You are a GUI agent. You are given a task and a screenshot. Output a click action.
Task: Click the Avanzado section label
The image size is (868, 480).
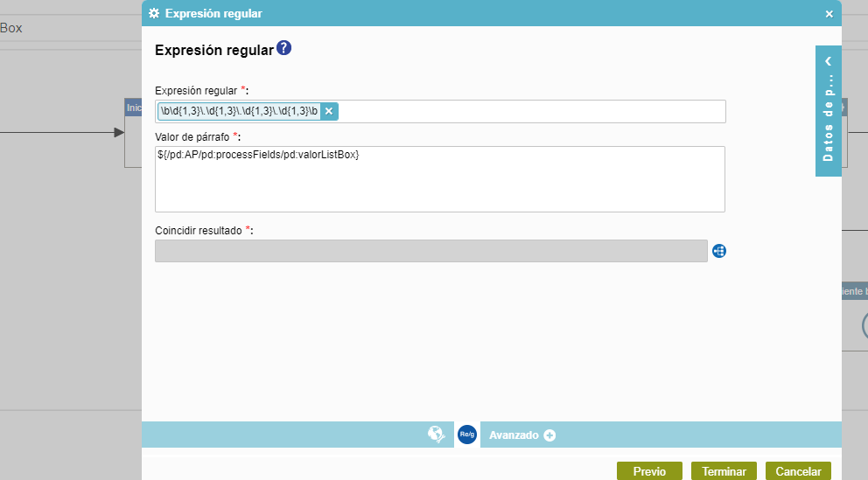point(514,435)
